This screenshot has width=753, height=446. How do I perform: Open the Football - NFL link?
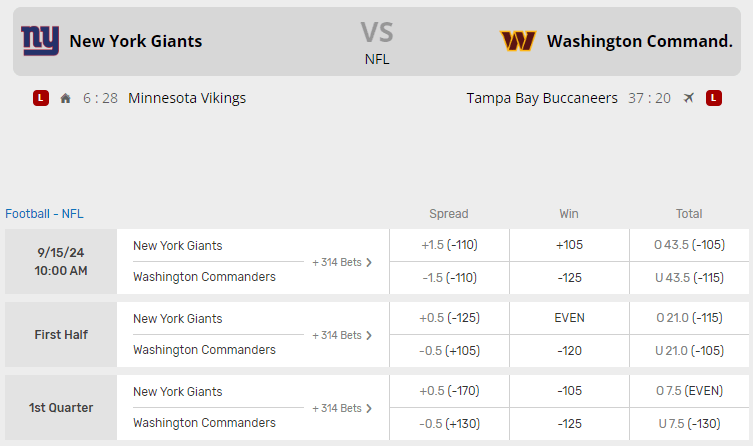click(x=44, y=213)
